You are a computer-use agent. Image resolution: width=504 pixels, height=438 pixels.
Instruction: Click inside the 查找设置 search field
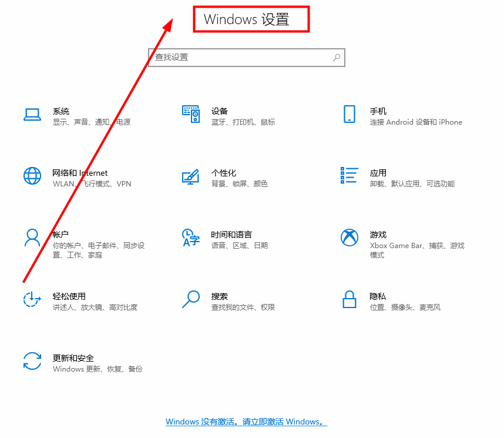235,57
